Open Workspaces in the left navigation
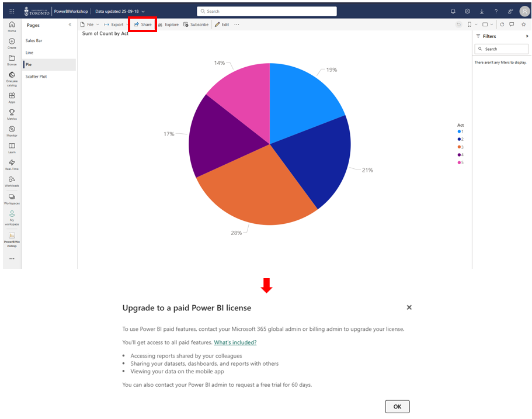Image resolution: width=532 pixels, height=419 pixels. click(12, 199)
